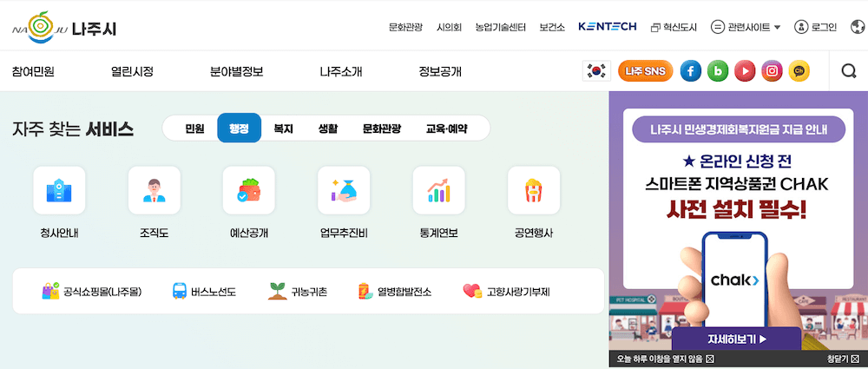Open 혁신도시 external link
Image resolution: width=868 pixels, height=369 pixels.
coord(674,27)
